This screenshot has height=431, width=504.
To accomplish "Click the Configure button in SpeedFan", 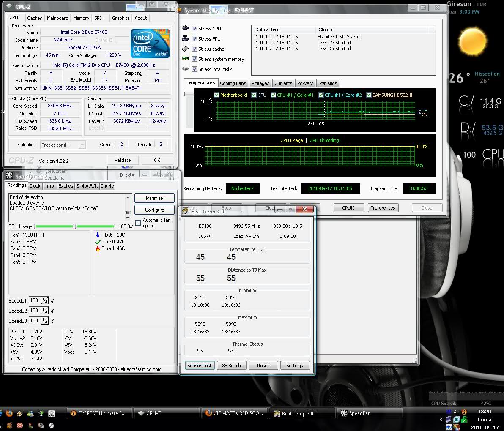I will (154, 210).
